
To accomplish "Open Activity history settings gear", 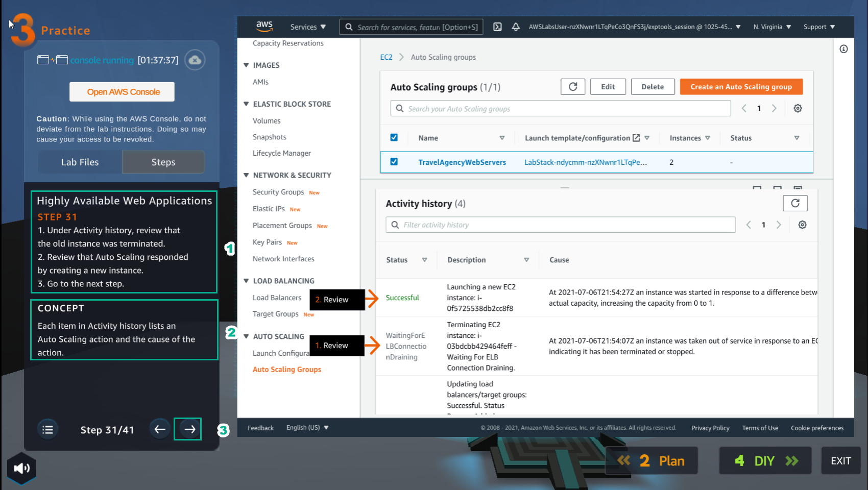I will [802, 225].
